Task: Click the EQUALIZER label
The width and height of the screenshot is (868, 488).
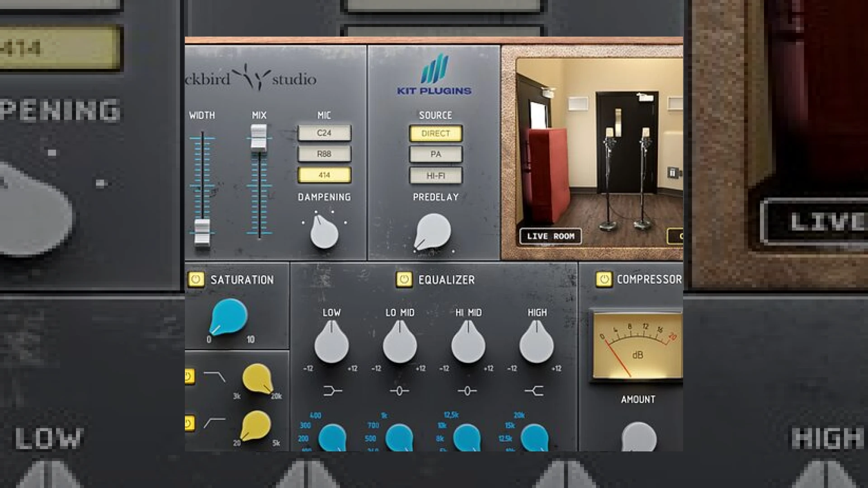Action: pyautogui.click(x=447, y=280)
